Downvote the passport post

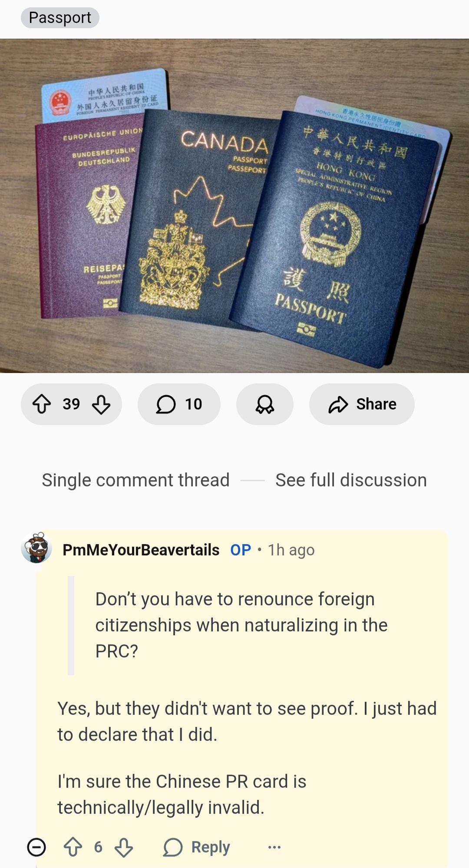point(101,404)
